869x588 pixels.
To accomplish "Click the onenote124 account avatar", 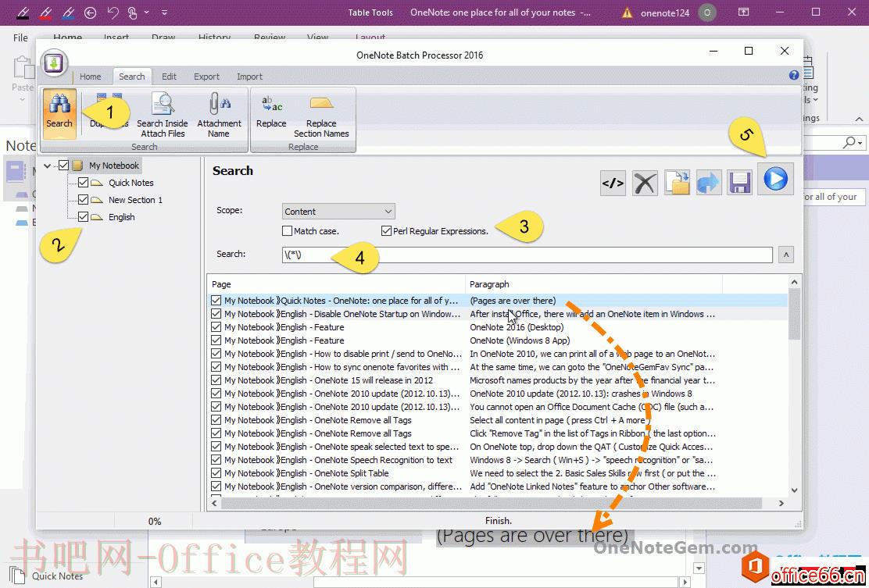I will 706,12.
